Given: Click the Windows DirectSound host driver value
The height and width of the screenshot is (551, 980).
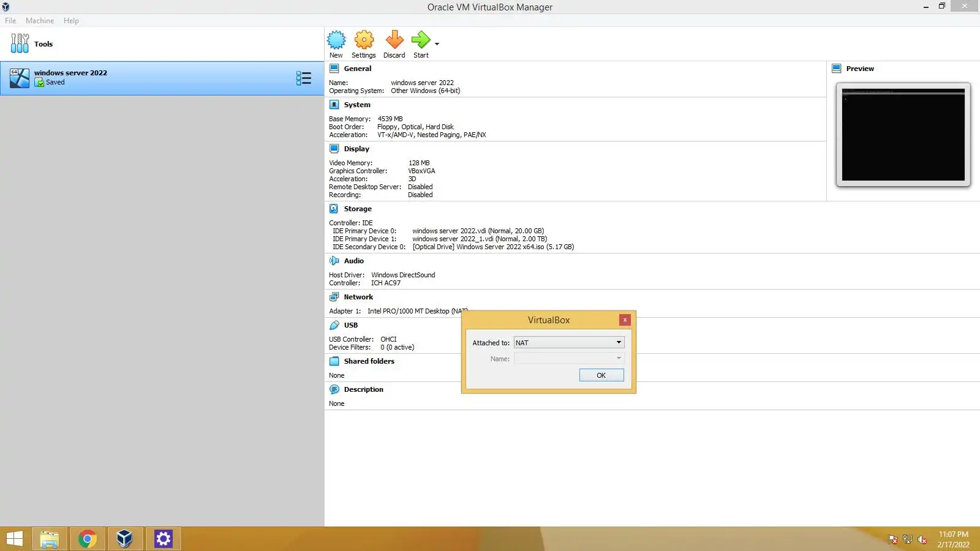Looking at the screenshot, I should click(403, 275).
